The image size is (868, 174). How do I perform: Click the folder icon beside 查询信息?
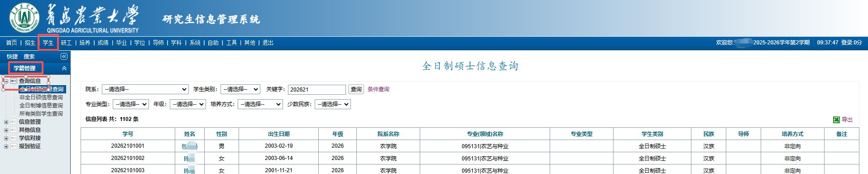click(14, 81)
